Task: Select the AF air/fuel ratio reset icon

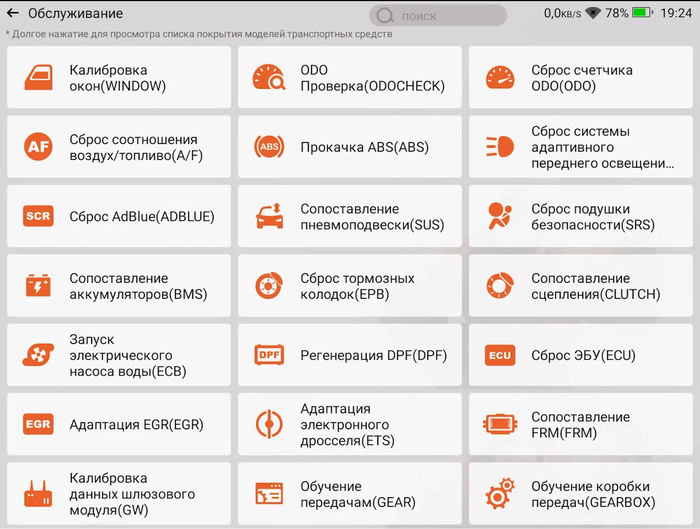Action: [38, 147]
